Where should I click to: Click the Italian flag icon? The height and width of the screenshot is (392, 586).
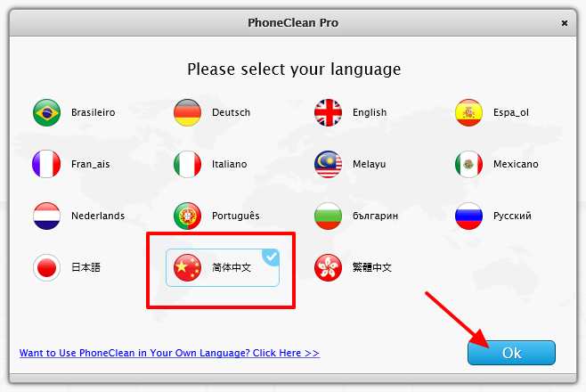click(x=187, y=164)
